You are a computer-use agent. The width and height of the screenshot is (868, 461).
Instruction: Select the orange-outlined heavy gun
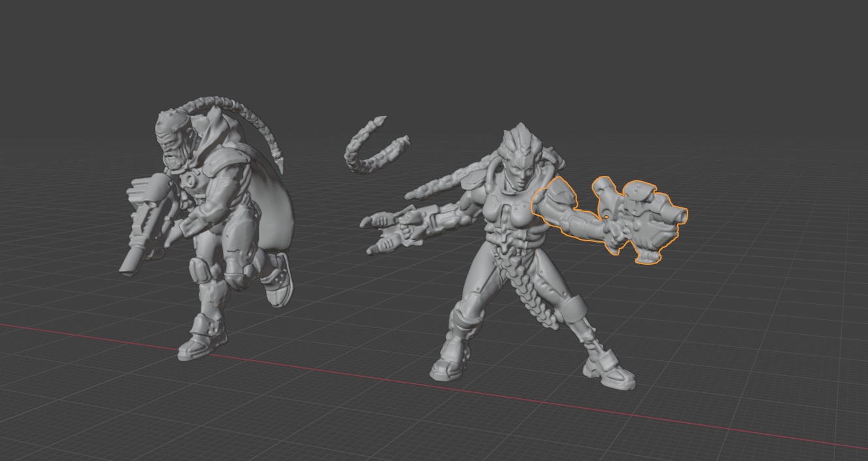coord(644,219)
